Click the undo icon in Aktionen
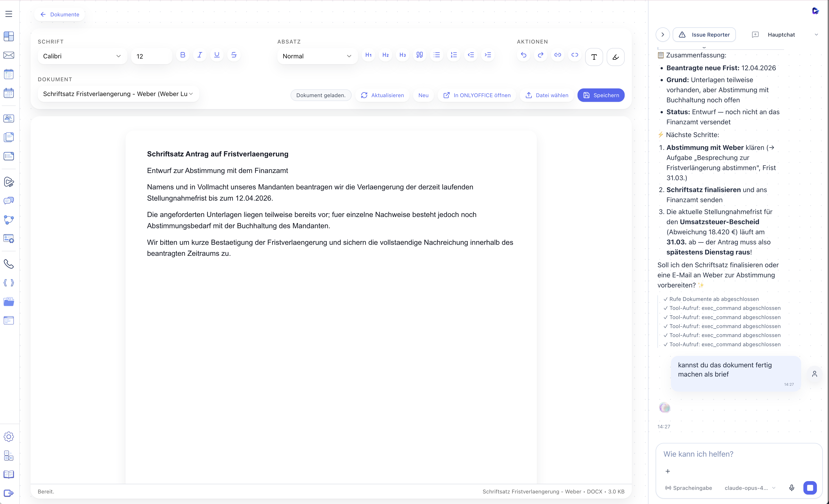 point(523,55)
